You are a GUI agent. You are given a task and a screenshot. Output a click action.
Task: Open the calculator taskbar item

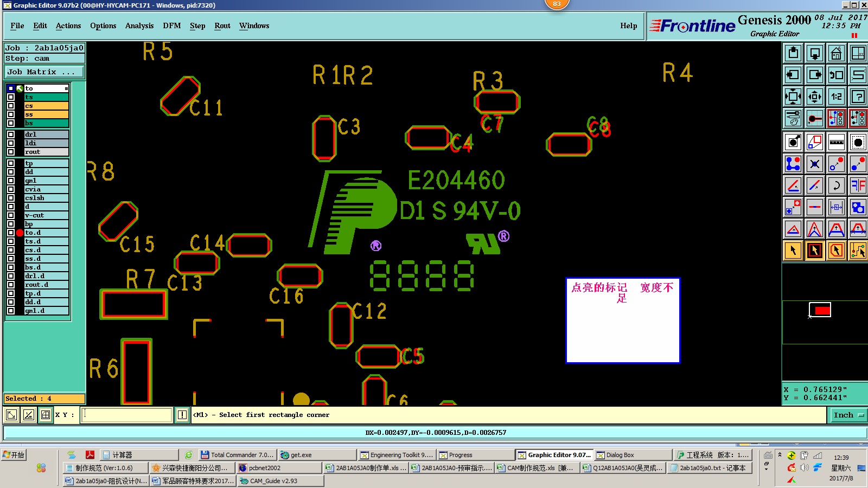click(139, 455)
